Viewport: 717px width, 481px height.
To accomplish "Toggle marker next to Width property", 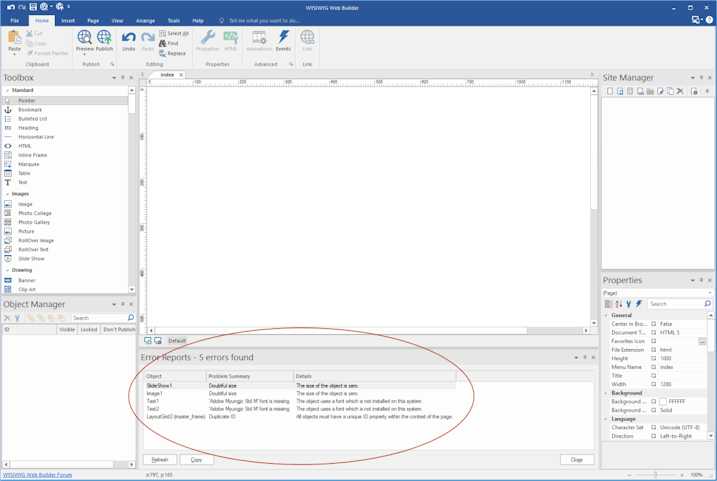I will click(654, 385).
